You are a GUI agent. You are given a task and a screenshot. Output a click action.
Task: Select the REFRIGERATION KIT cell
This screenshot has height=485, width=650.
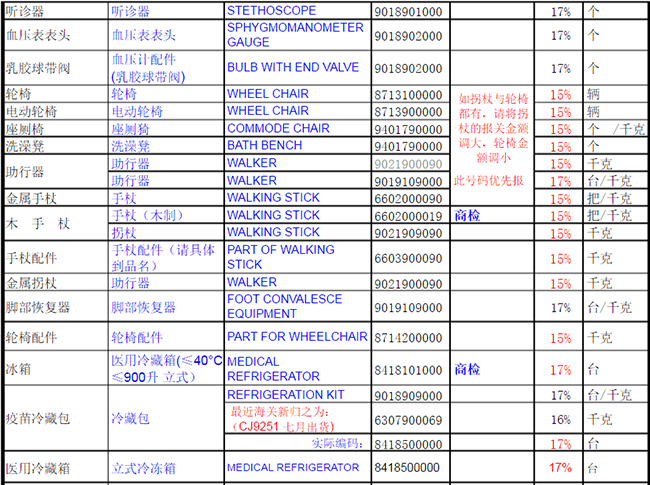(x=285, y=395)
